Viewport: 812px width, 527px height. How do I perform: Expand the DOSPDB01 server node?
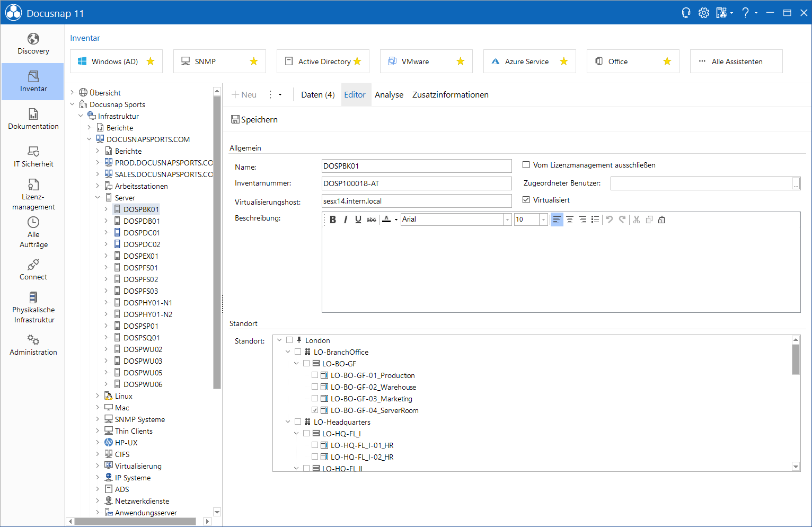click(x=106, y=221)
